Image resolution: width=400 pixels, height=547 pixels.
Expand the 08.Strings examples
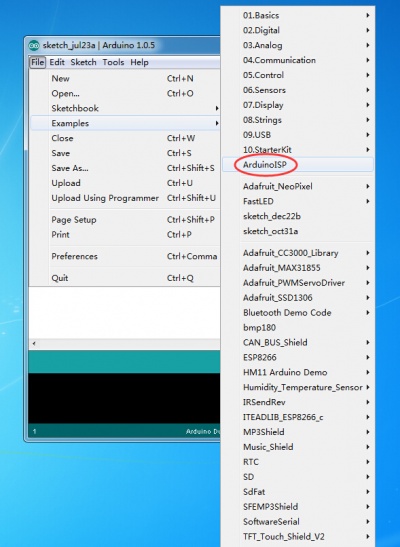298,120
